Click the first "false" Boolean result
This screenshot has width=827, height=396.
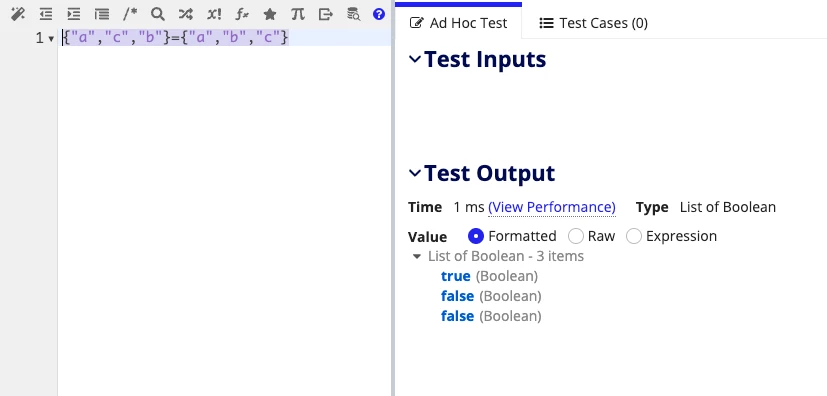tap(457, 296)
